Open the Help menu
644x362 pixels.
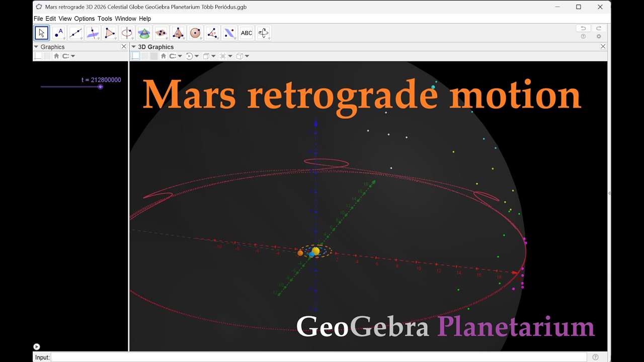(x=145, y=19)
